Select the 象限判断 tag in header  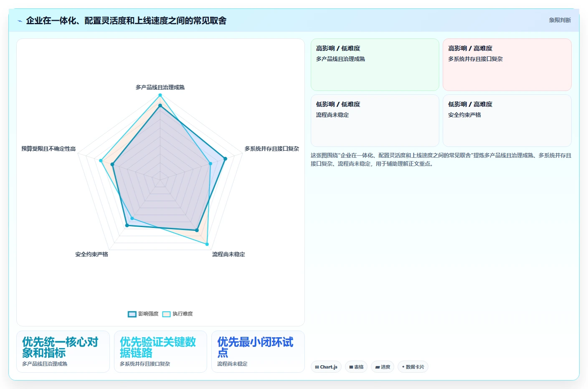560,20
